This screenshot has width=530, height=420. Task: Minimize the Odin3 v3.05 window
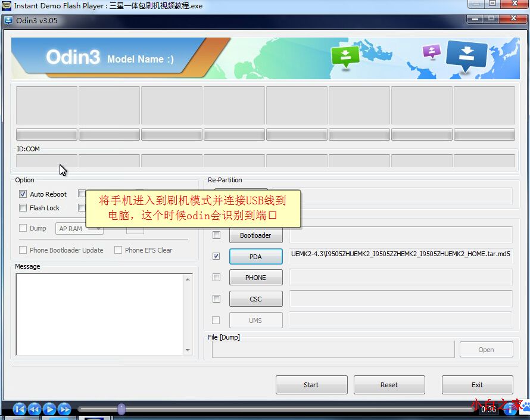[x=475, y=19]
